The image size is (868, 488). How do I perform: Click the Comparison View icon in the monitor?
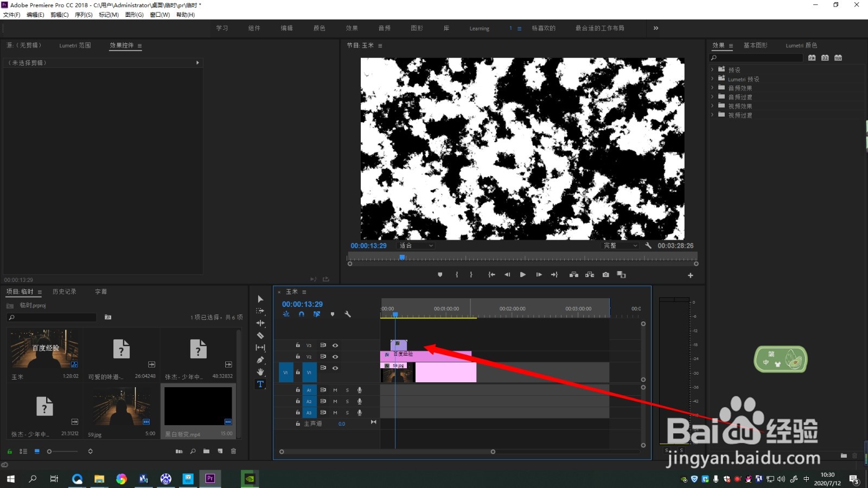pos(622,275)
